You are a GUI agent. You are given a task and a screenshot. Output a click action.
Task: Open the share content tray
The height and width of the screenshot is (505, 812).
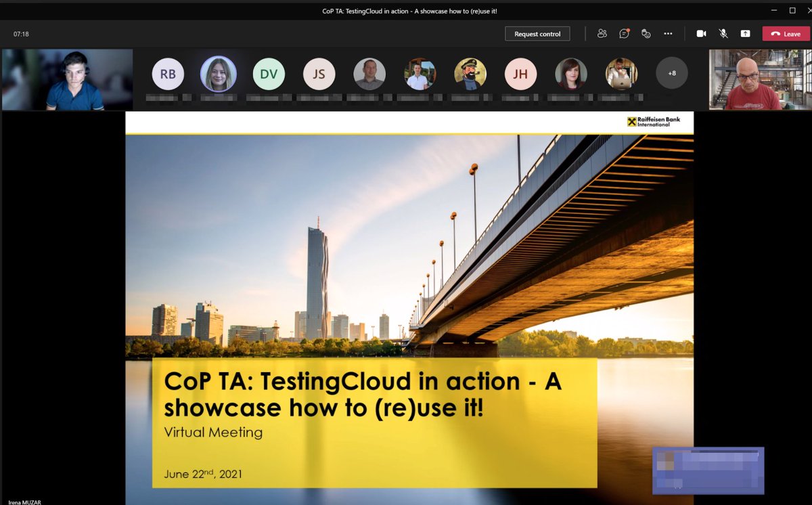pos(745,34)
